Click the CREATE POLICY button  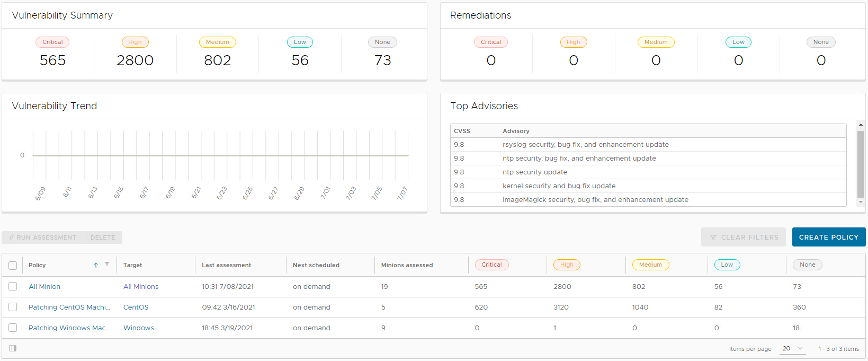coord(829,237)
